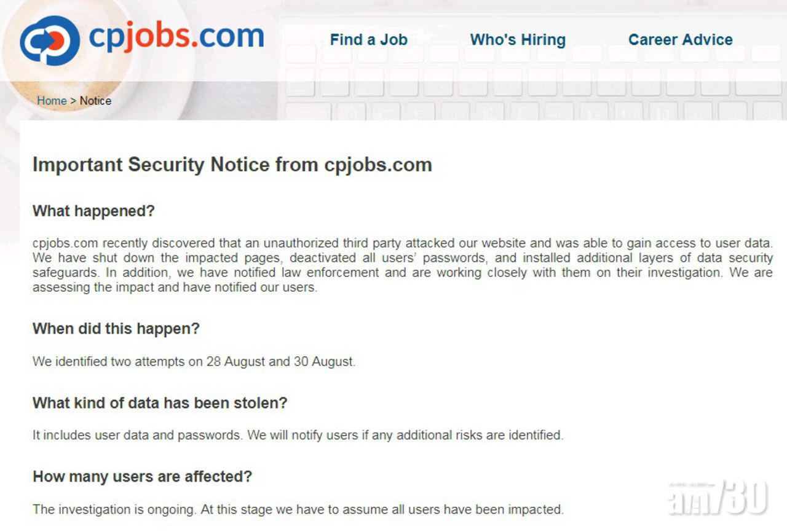The height and width of the screenshot is (532, 787).
Task: Click the breadcrumb '>' separator after Home
Action: pyautogui.click(x=73, y=101)
